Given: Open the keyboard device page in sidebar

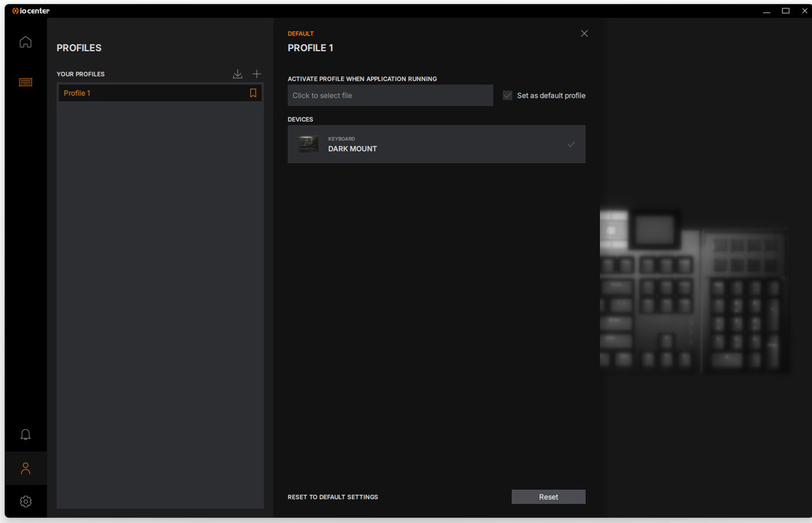Looking at the screenshot, I should pos(25,82).
